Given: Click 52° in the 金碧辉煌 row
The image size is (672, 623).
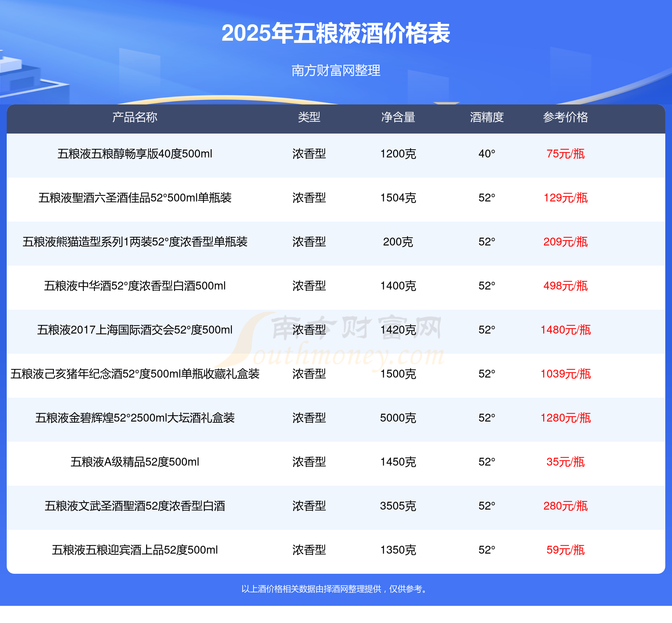Looking at the screenshot, I should 487,418.
